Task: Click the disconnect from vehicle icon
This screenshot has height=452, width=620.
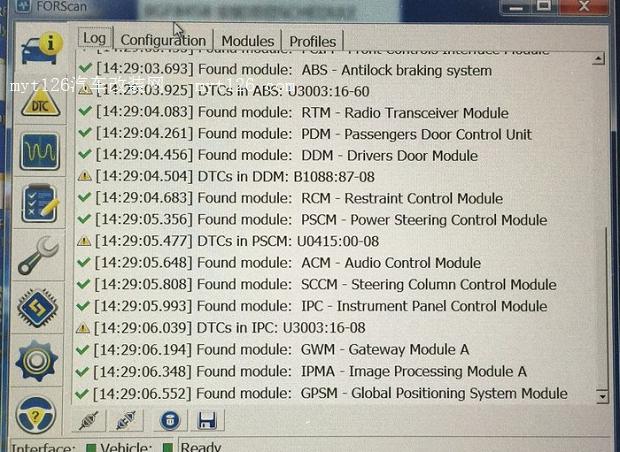Action: click(127, 420)
